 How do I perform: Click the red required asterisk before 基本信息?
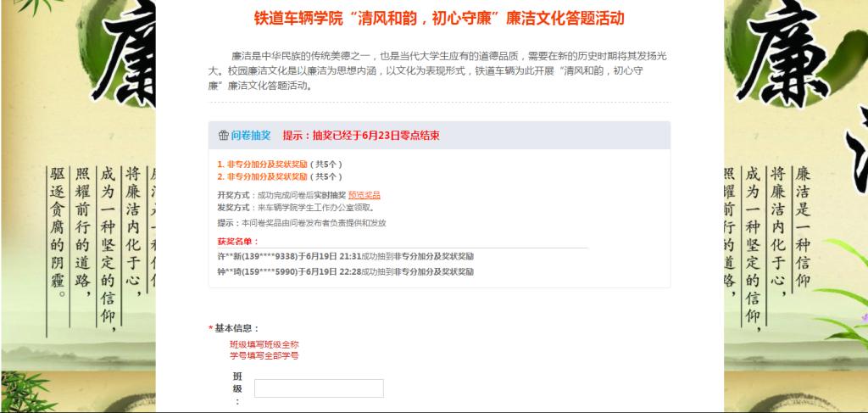click(x=210, y=329)
